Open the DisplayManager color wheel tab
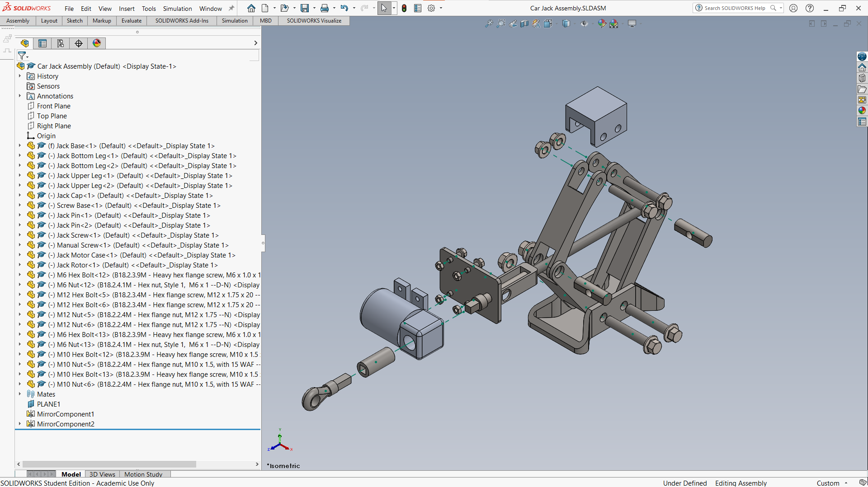 coord(97,43)
